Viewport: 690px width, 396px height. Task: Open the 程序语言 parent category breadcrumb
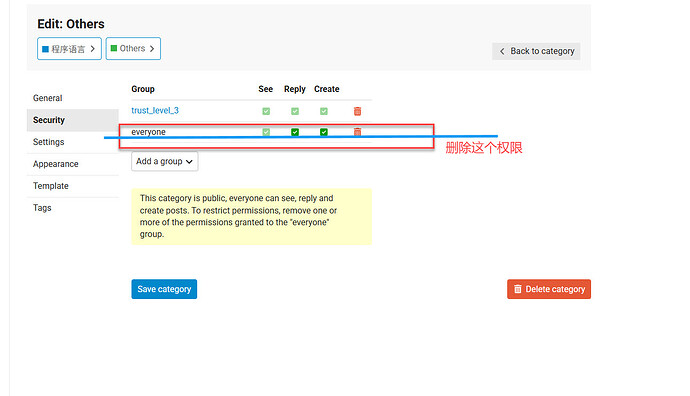tap(69, 48)
